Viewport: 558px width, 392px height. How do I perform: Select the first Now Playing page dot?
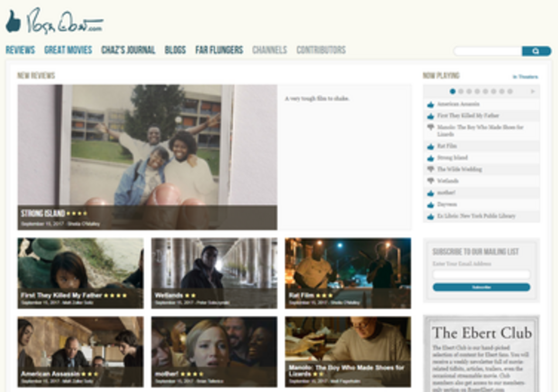click(453, 92)
